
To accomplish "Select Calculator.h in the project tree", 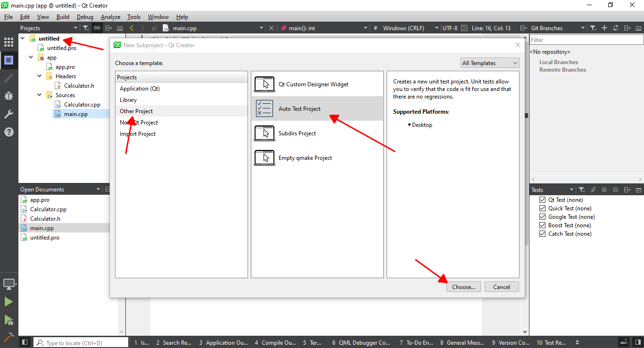I will [x=79, y=86].
